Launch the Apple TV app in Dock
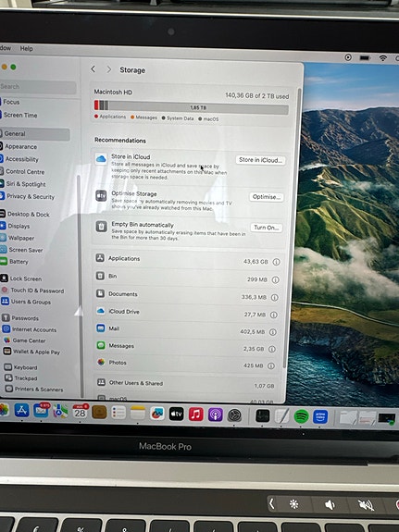Viewport: 399px width, 532px height. [x=176, y=414]
